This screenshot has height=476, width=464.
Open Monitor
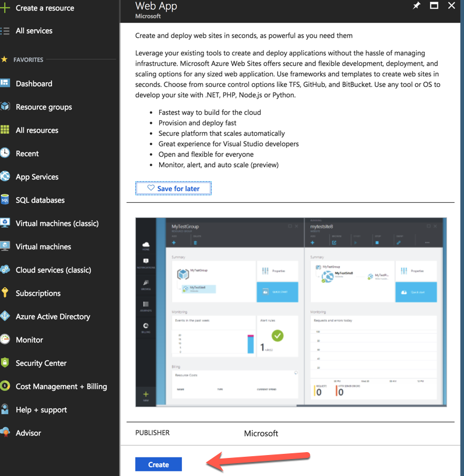pos(30,340)
